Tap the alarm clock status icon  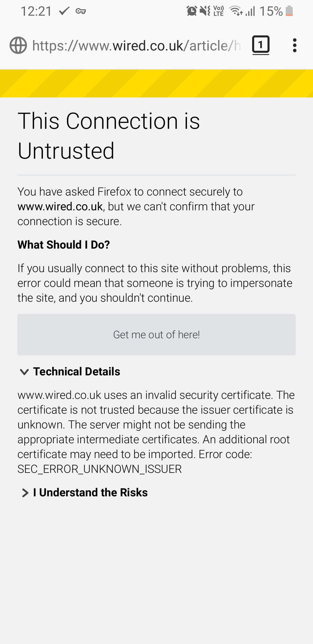coord(192,11)
